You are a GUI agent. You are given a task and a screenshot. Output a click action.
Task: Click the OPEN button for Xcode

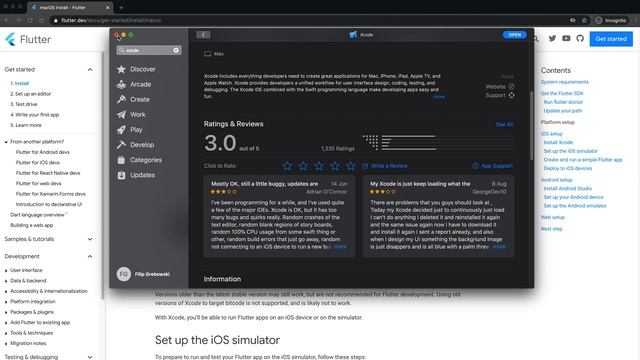coord(514,35)
